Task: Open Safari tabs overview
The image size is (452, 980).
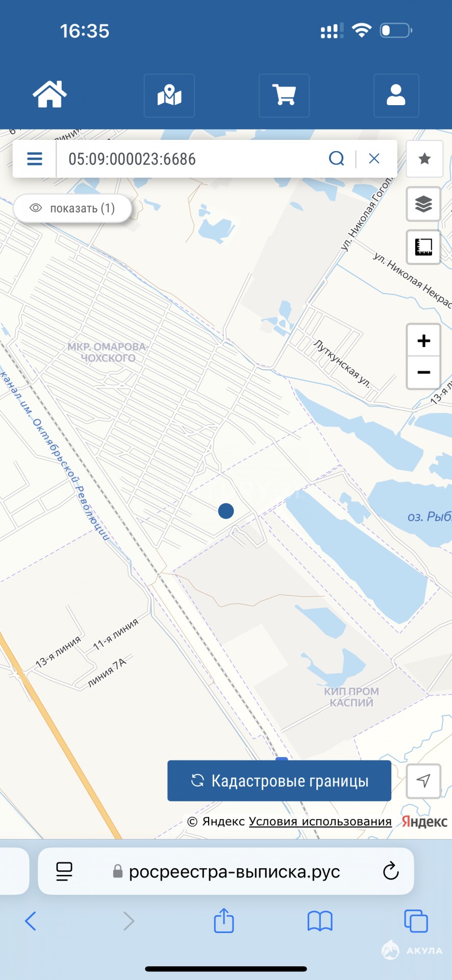Action: (x=416, y=921)
